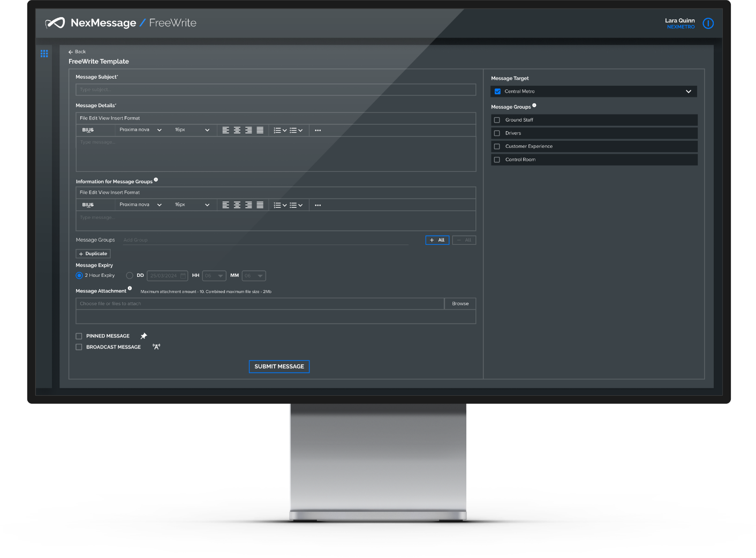The height and width of the screenshot is (558, 756).
Task: Insert numbered list in Message Details editor
Action: click(277, 130)
